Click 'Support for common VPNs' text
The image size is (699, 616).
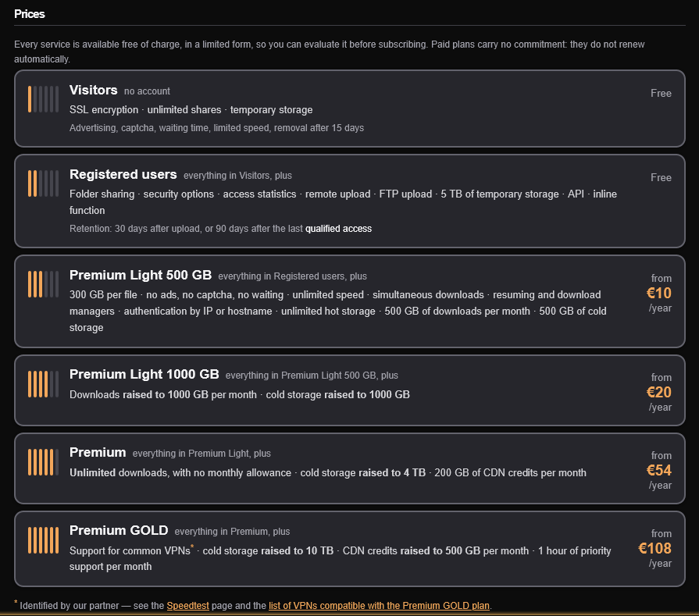click(x=130, y=551)
